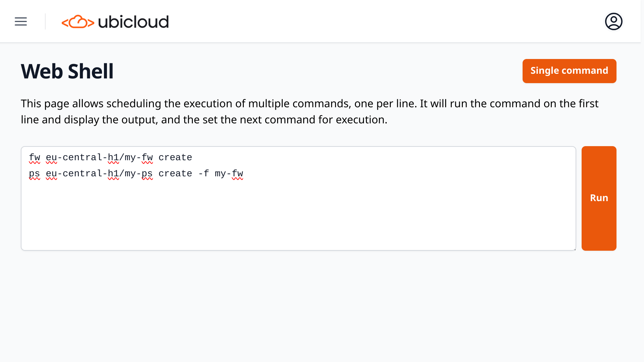644x362 pixels.
Task: Click the '-f' flag in second command
Action: [204, 174]
